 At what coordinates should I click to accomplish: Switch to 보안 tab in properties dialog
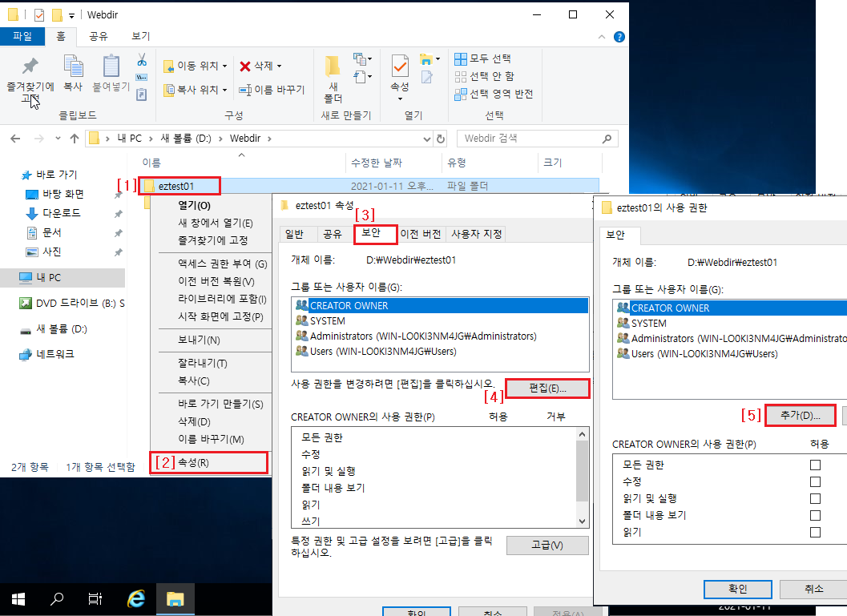371,232
